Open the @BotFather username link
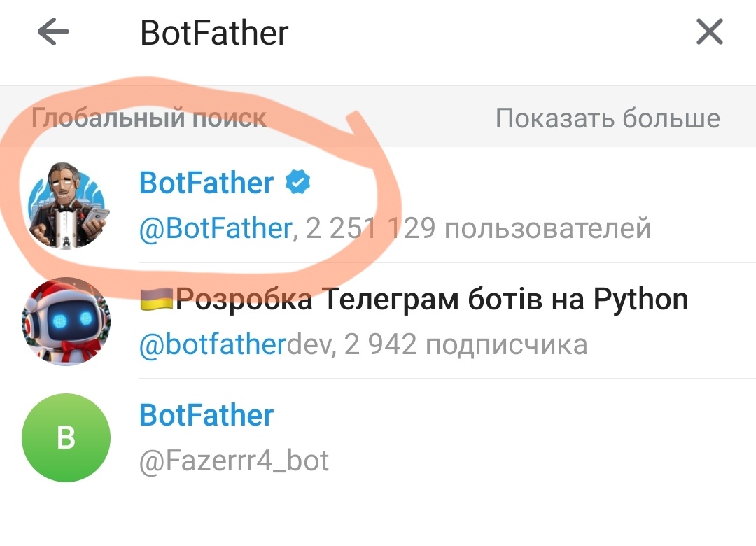Viewport: 756px width, 546px height. point(213,226)
